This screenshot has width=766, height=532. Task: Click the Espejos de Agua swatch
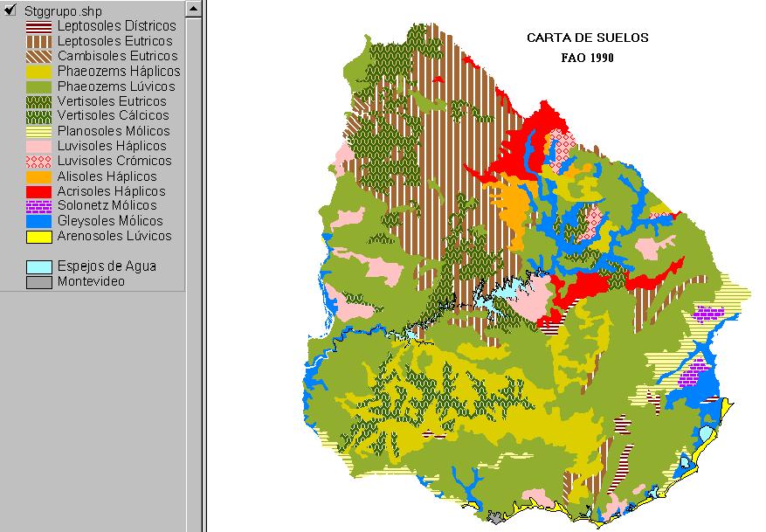click(x=39, y=266)
